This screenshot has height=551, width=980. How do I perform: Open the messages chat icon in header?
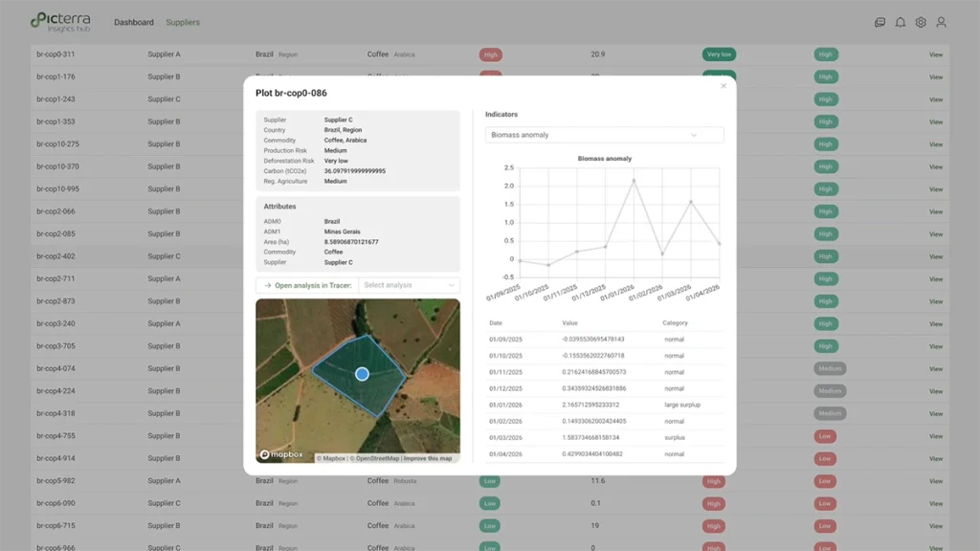click(880, 23)
